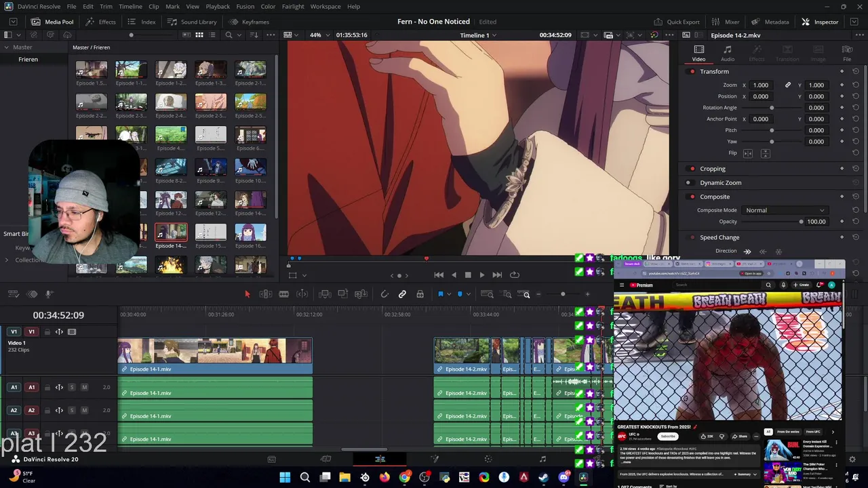Open the Metadata panel

coord(770,22)
